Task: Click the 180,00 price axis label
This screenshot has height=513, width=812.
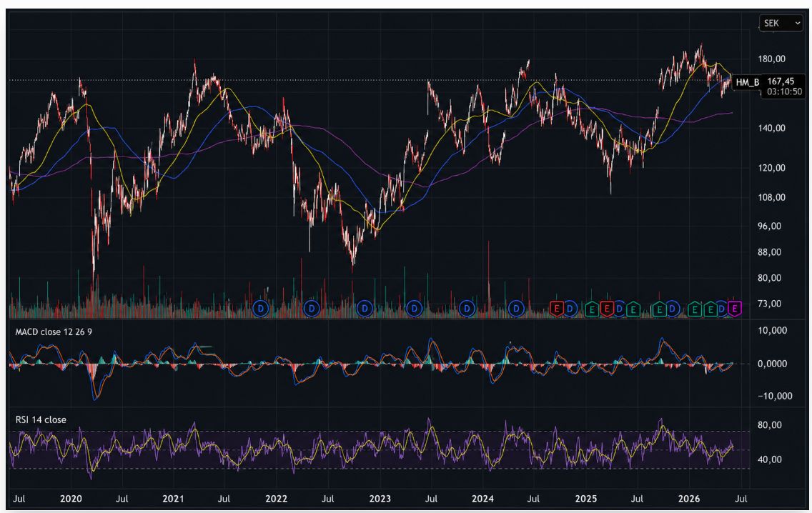Action: (771, 59)
